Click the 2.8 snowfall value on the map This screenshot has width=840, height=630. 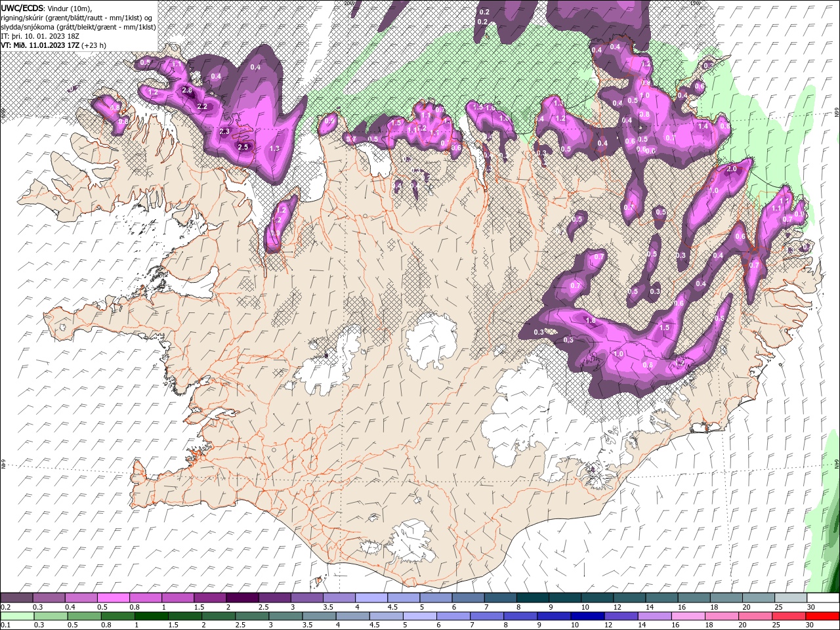tap(187, 91)
